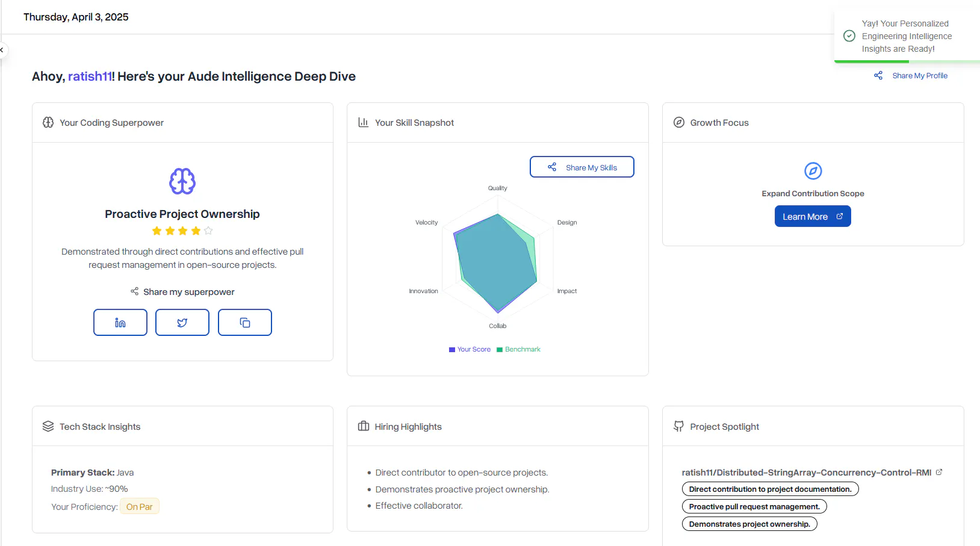980x546 pixels.
Task: Toggle Your Score legend in radar chart
Action: click(470, 349)
